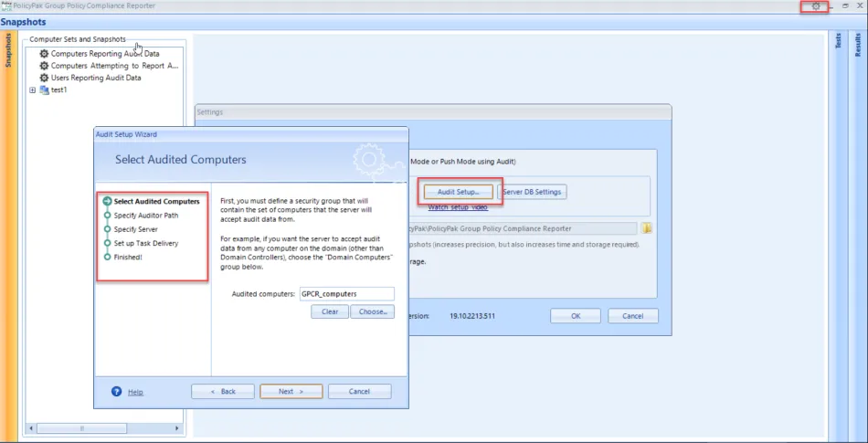Screen dimensions: 868x443
Task: Click the blue Help question mark icon
Action: [116, 391]
